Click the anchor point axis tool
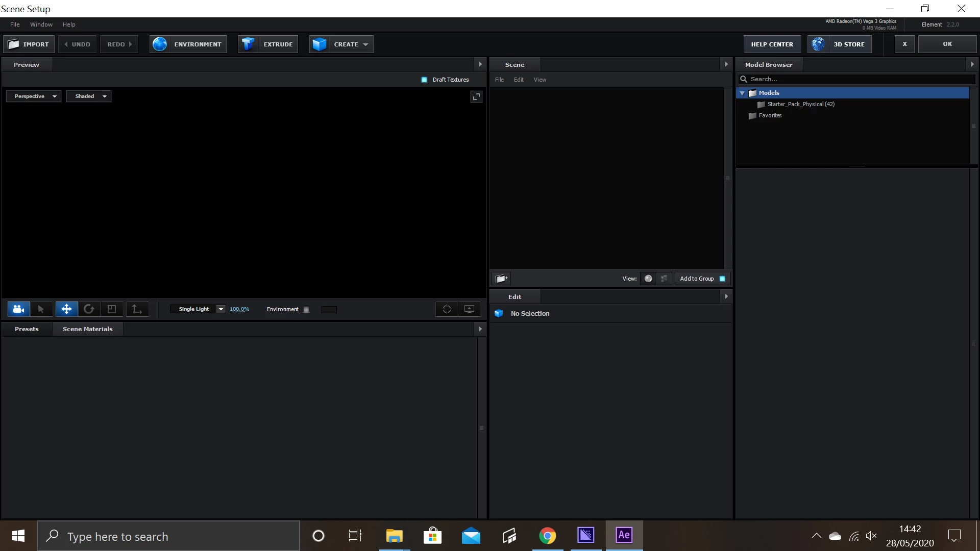 point(137,309)
